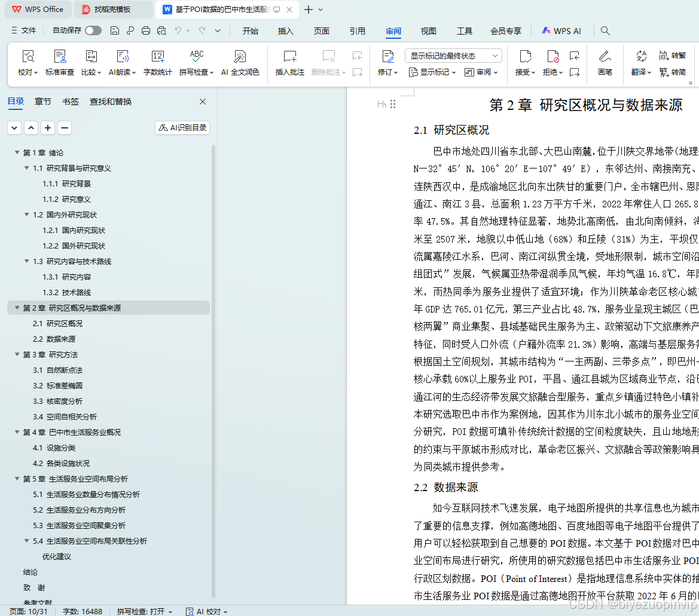Open 查找和替换 panel tab

coord(111,102)
